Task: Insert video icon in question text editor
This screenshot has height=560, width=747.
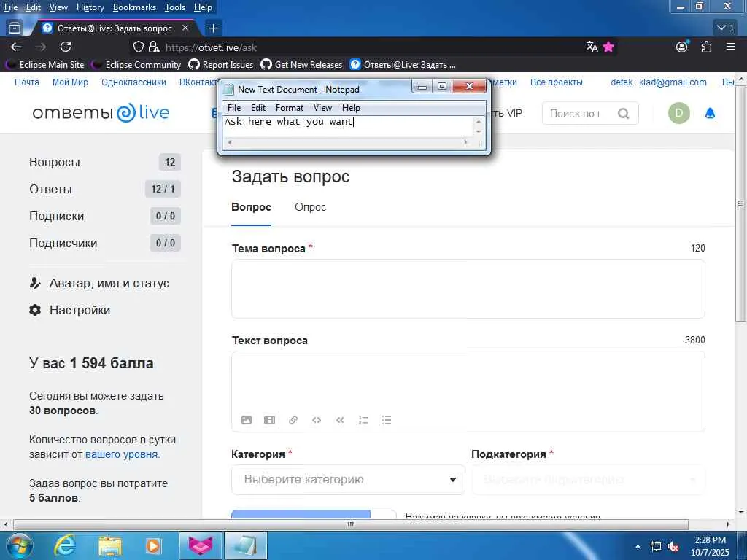Action: [270, 419]
